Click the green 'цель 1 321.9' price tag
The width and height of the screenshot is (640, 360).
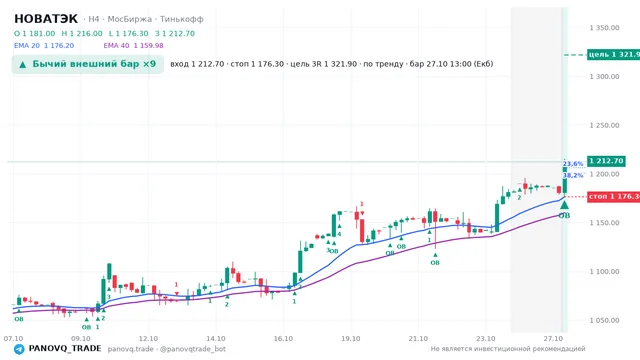(x=613, y=54)
